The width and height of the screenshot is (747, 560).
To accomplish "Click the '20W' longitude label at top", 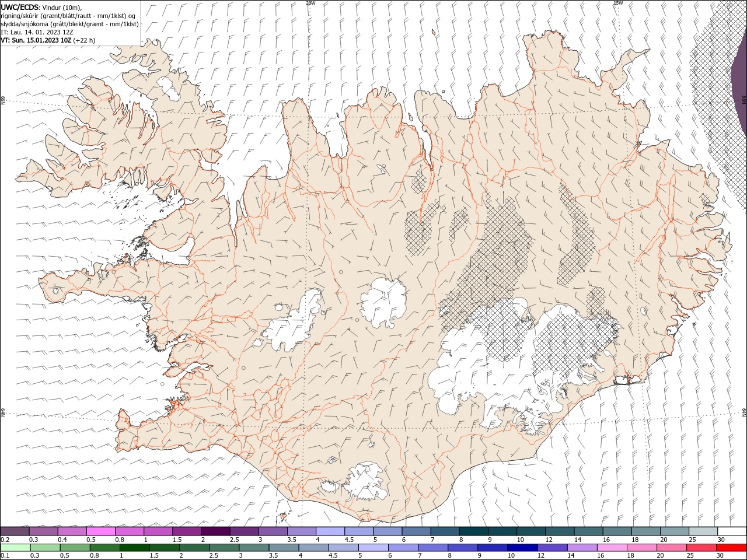I will tap(310, 2).
